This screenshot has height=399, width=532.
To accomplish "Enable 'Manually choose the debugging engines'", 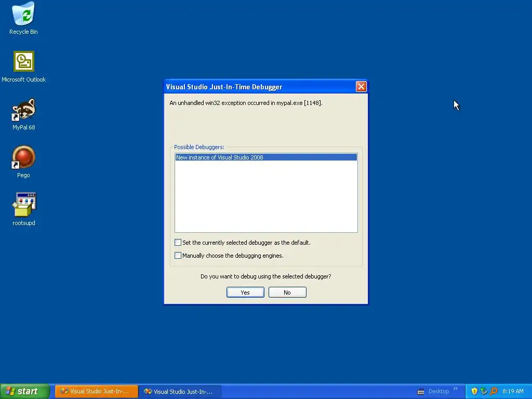I will pyautogui.click(x=178, y=255).
